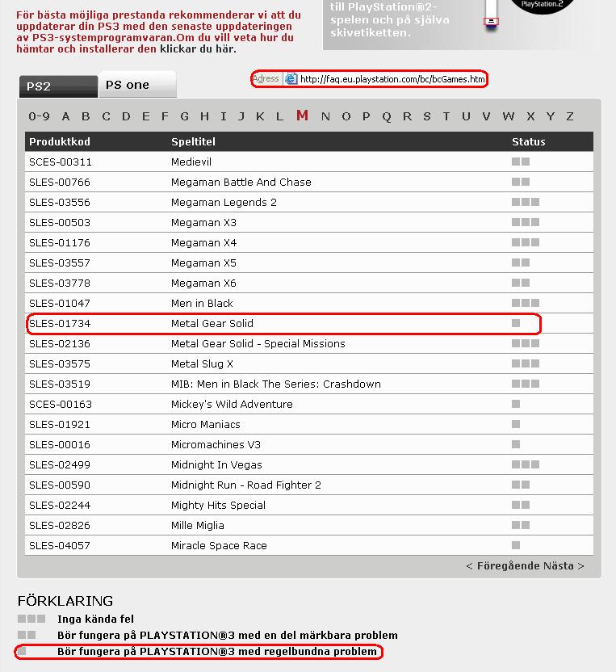The image size is (616, 672).
Task: Select letter I in alphabet index
Action: (223, 116)
